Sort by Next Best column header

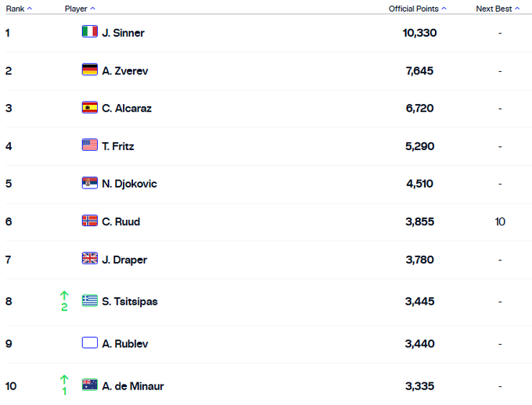495,9
